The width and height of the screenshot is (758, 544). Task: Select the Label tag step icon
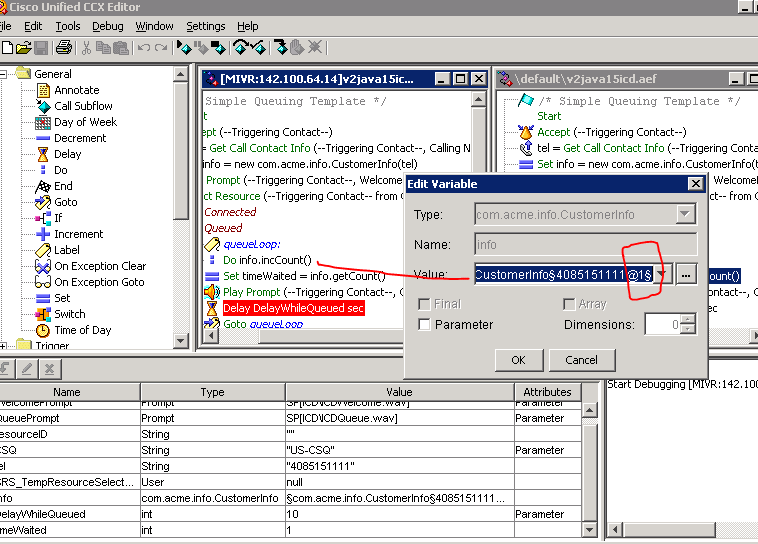(43, 250)
